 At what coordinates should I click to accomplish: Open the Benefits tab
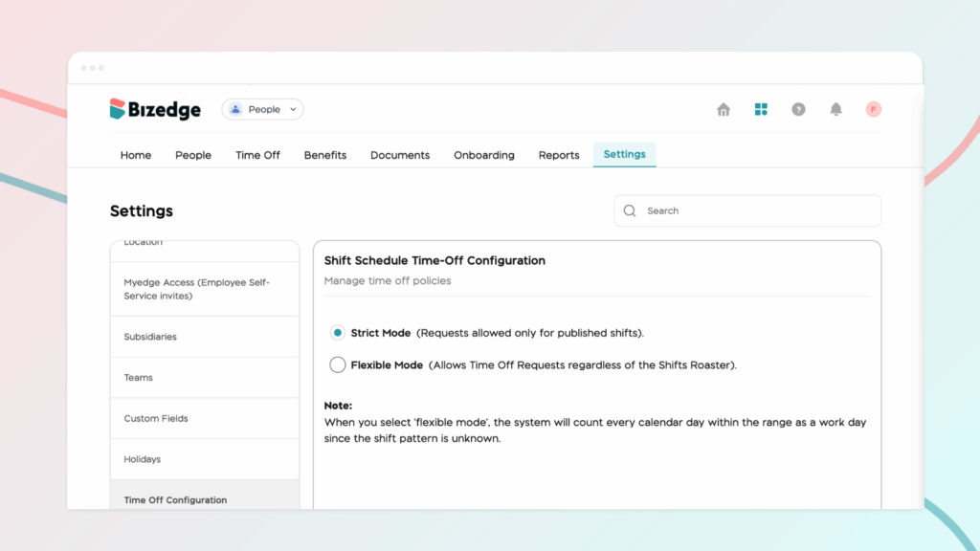[325, 155]
